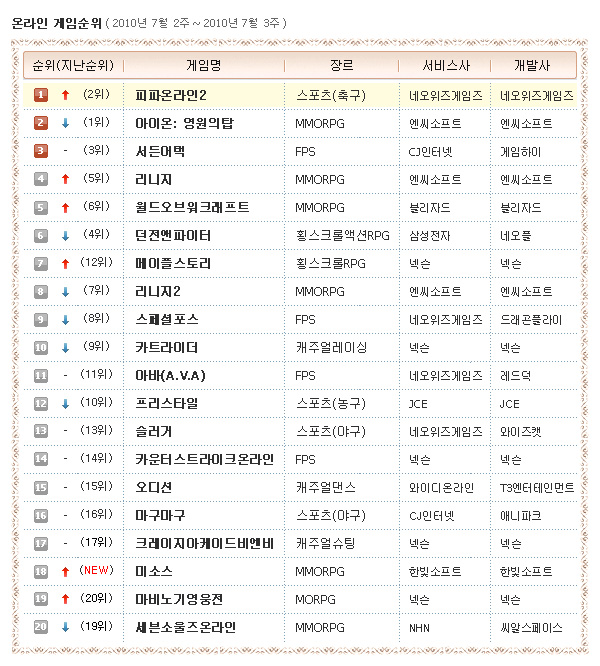Click the up arrow in 피파온라인2 row
The width and height of the screenshot is (600, 666).
65,95
